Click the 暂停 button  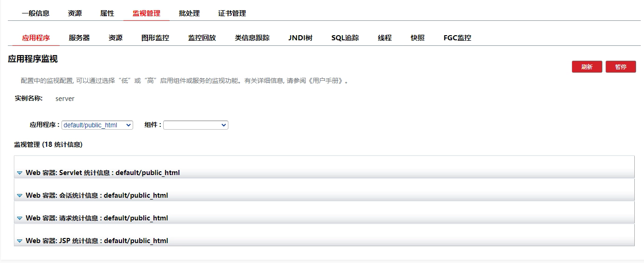point(620,67)
